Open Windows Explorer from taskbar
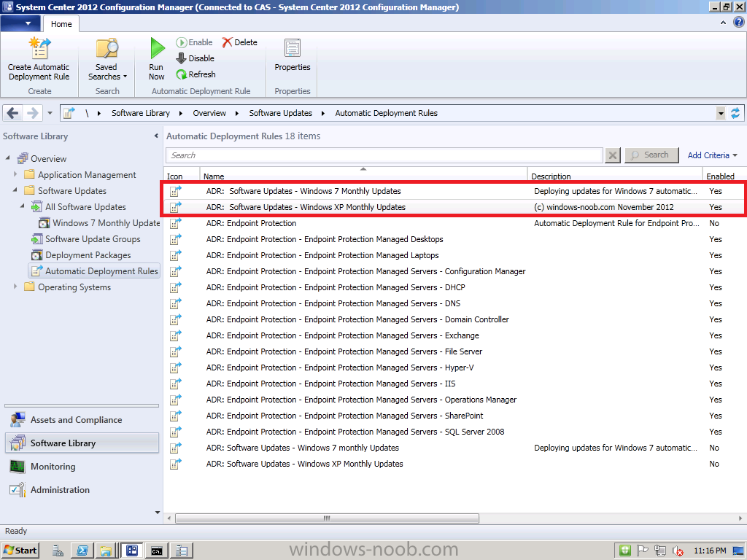Viewport: 747px width, 560px height. point(107,551)
